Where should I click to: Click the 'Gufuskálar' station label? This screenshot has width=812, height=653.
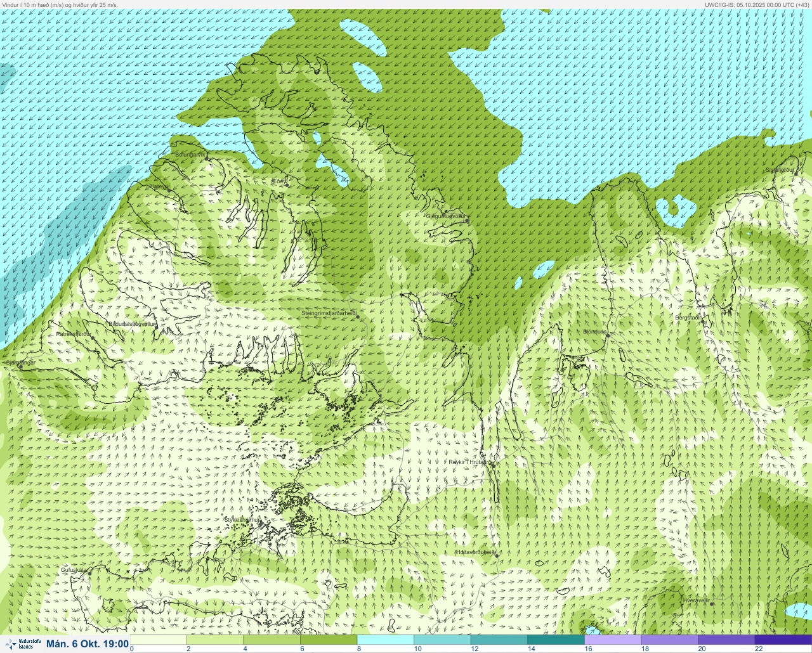[74, 570]
